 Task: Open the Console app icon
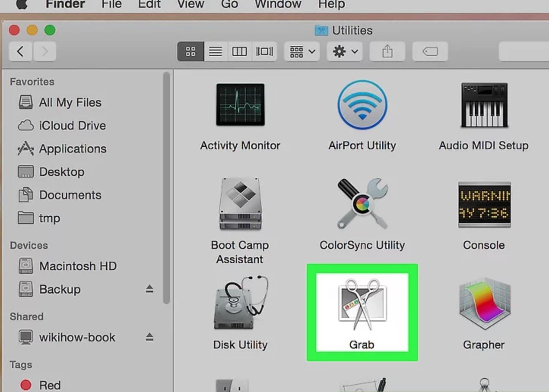pos(484,204)
